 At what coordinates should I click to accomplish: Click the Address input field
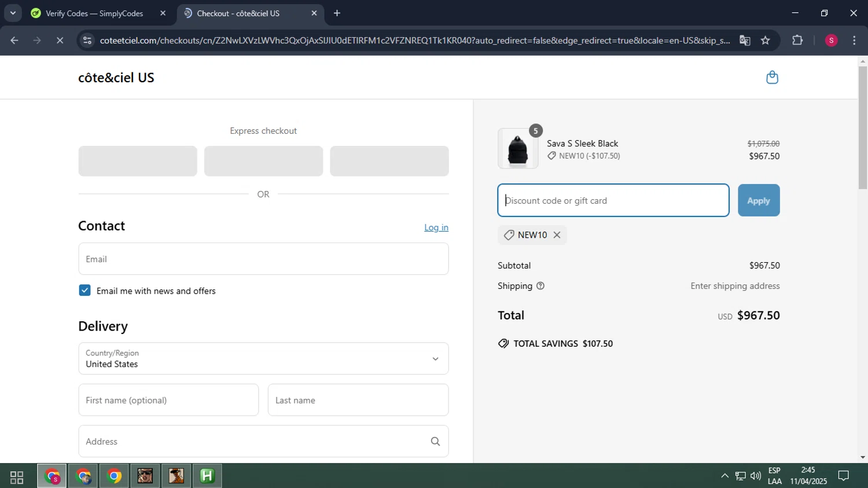[x=263, y=442]
